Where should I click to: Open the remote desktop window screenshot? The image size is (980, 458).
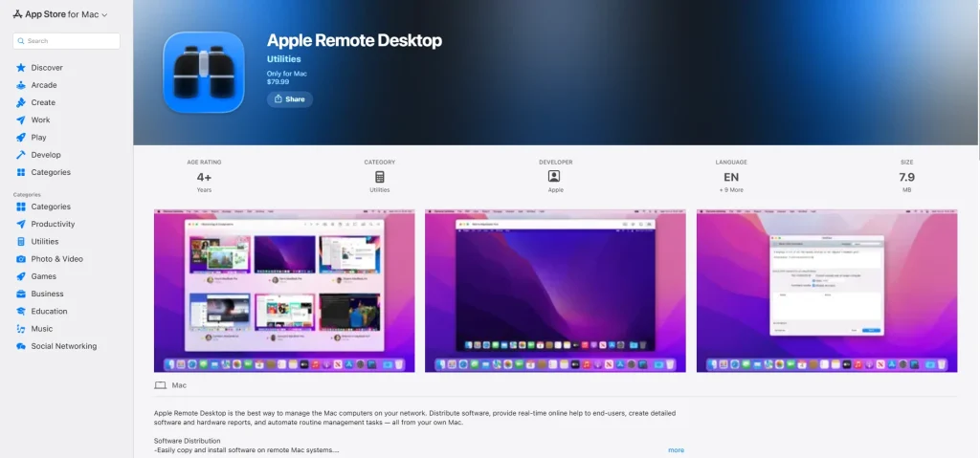[x=555, y=291]
